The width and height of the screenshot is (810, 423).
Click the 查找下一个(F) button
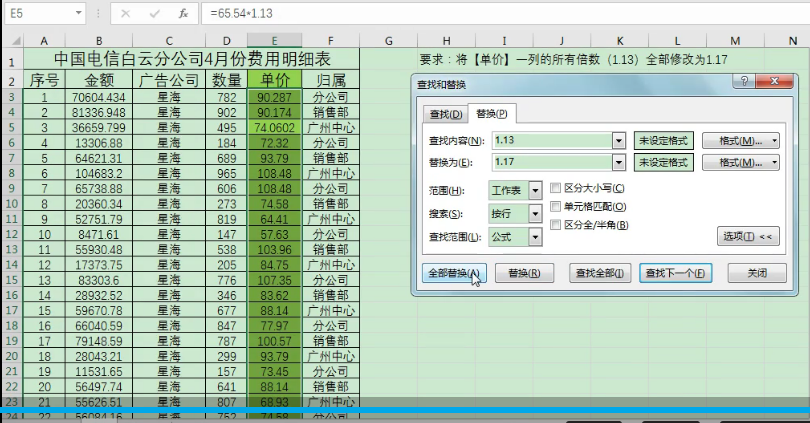[x=676, y=273]
